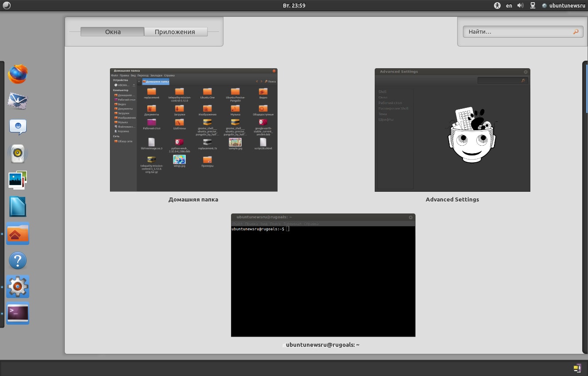588x376 pixels.
Task: Open Shotwell photo manager dock icon
Action: tap(18, 180)
